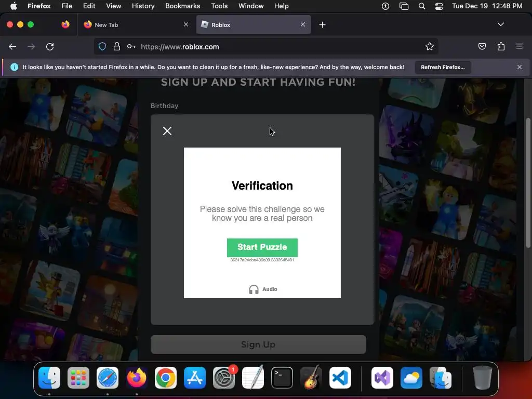The image size is (532, 399).
Task: Click the Stage Manager windows icon in menu bar
Action: point(404,6)
